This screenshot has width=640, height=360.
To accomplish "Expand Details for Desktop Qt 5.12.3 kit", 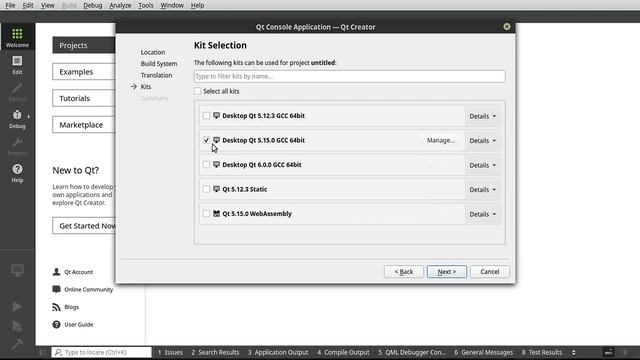I will coord(482,116).
